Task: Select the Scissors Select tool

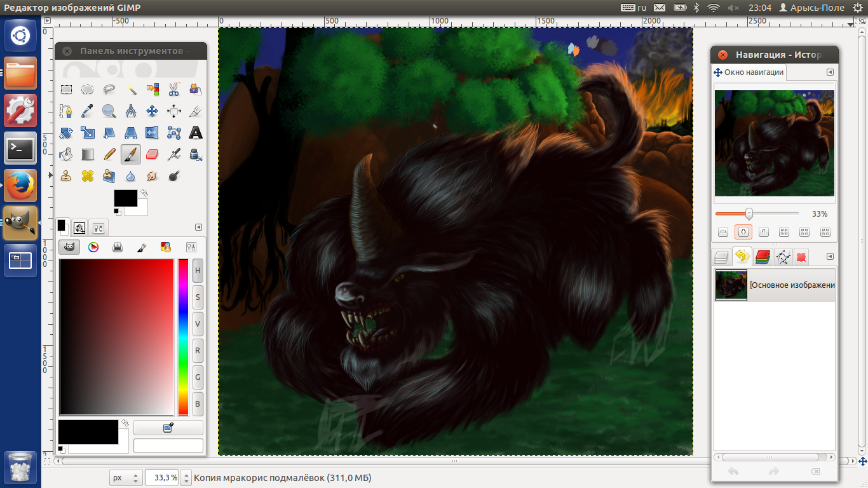Action: 174,90
